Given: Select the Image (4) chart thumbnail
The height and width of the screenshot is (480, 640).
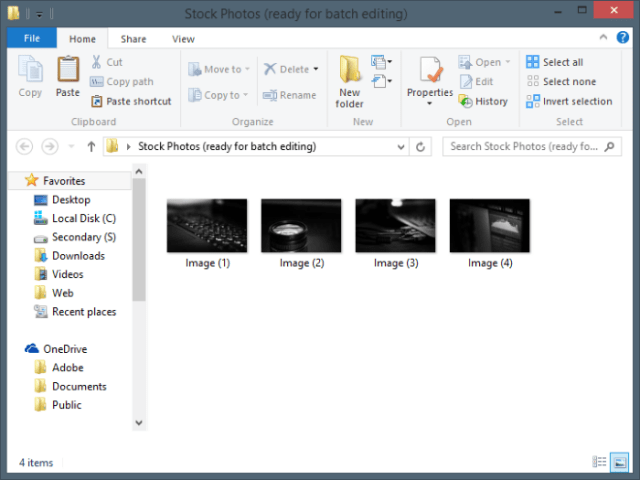Looking at the screenshot, I should click(490, 225).
